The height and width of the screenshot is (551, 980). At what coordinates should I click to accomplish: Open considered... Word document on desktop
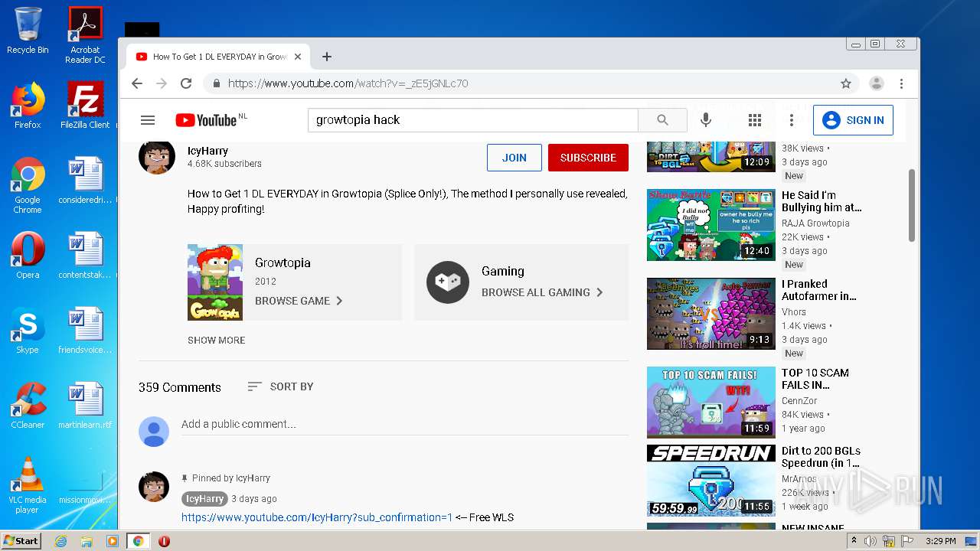tap(85, 181)
